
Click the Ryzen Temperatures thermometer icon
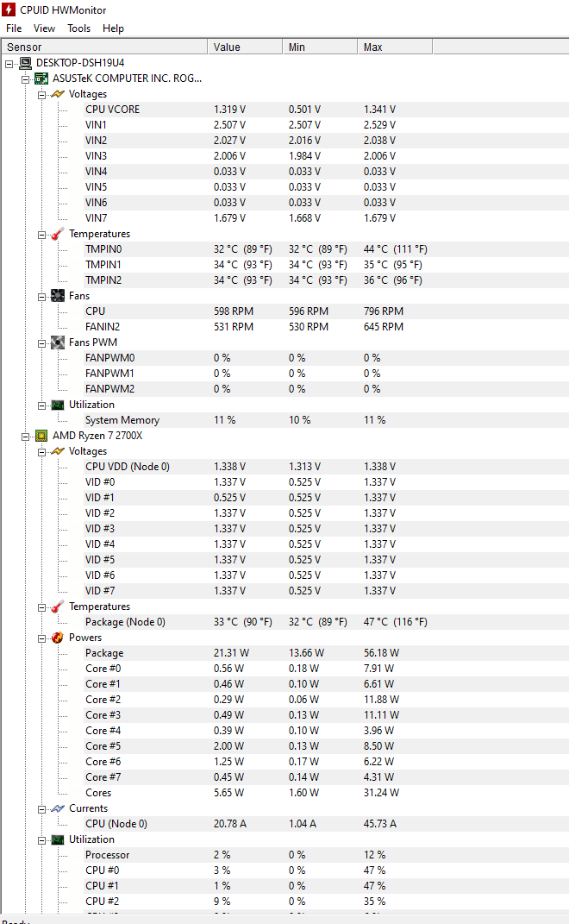click(58, 607)
